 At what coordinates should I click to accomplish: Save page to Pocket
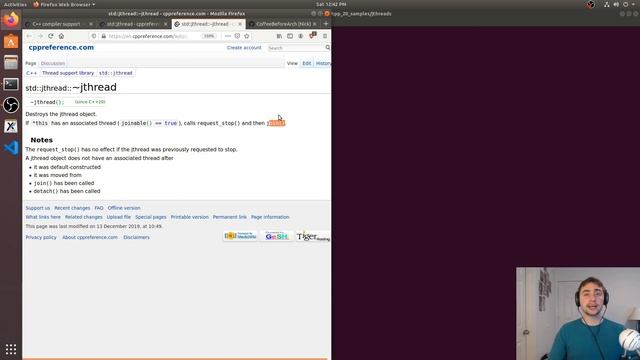237,36
